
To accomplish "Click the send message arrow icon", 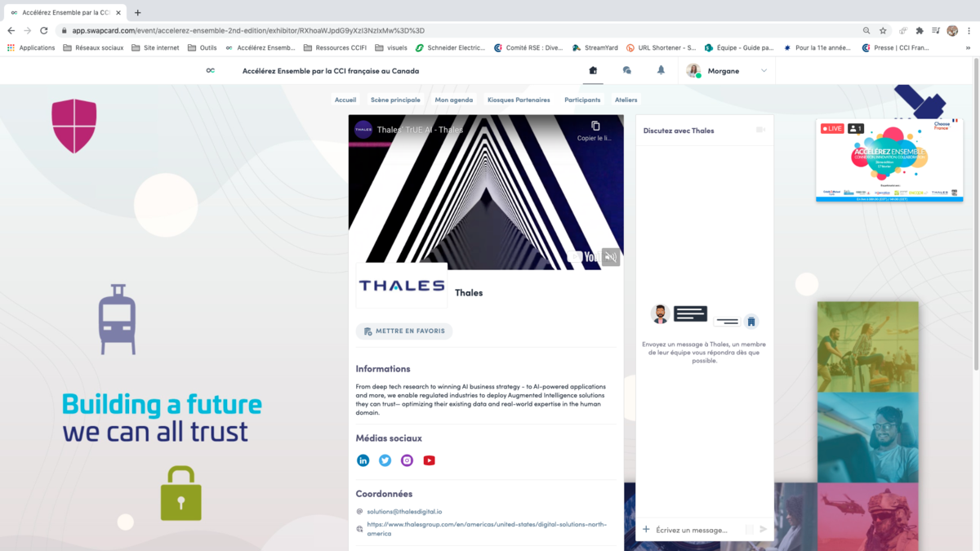I will click(x=763, y=530).
